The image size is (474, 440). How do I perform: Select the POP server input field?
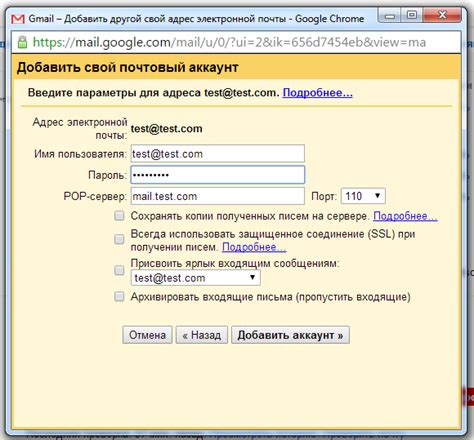click(218, 196)
